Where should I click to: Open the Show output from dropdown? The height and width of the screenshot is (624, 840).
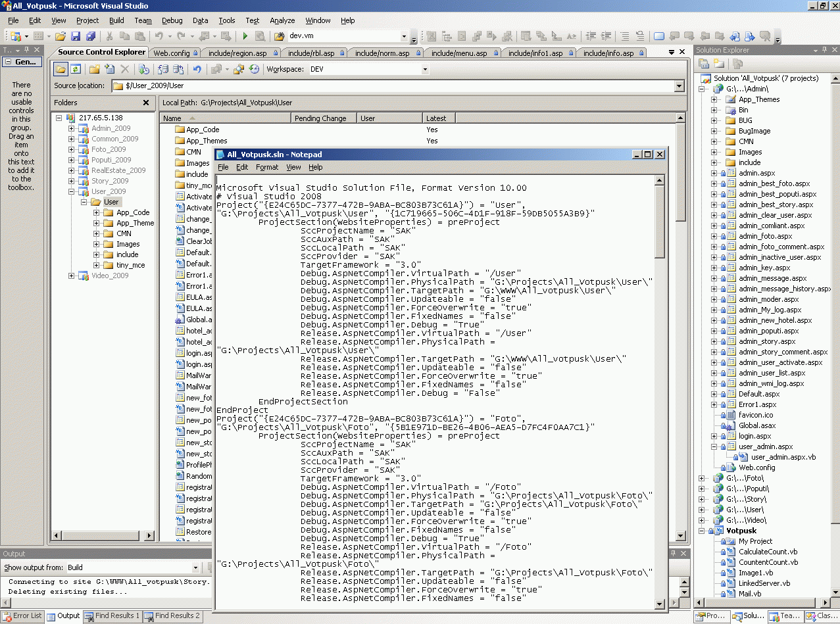click(x=195, y=568)
